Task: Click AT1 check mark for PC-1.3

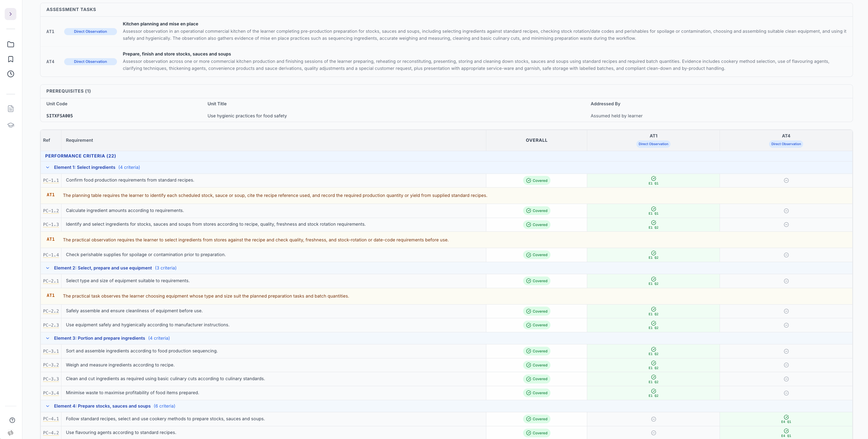Action: pyautogui.click(x=653, y=223)
